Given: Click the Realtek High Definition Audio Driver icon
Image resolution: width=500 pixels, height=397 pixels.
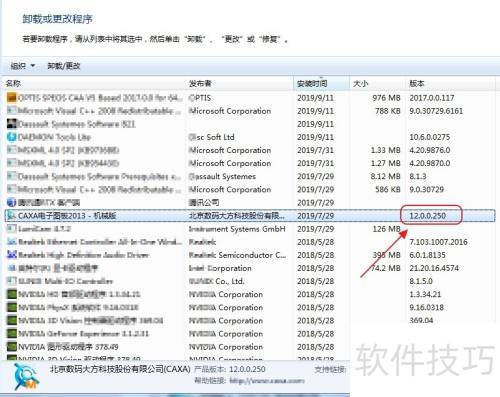Looking at the screenshot, I should pyautogui.click(x=12, y=255).
